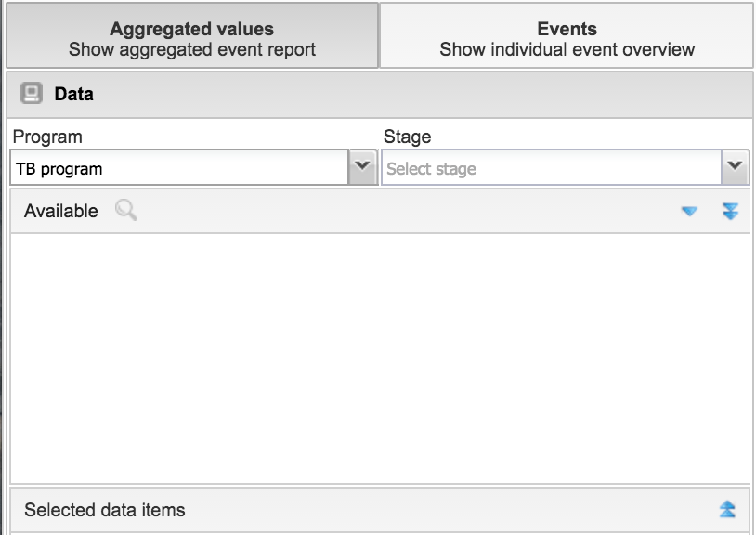The width and height of the screenshot is (756, 535).
Task: Click the single down arrow select icon
Action: [x=689, y=212]
